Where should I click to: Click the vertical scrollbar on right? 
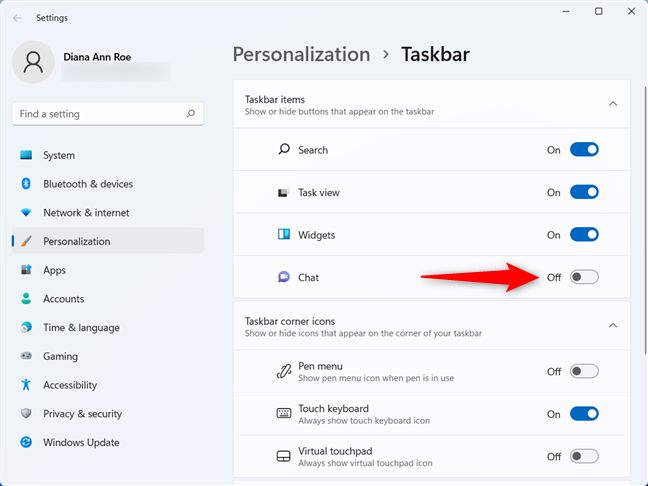[646, 220]
